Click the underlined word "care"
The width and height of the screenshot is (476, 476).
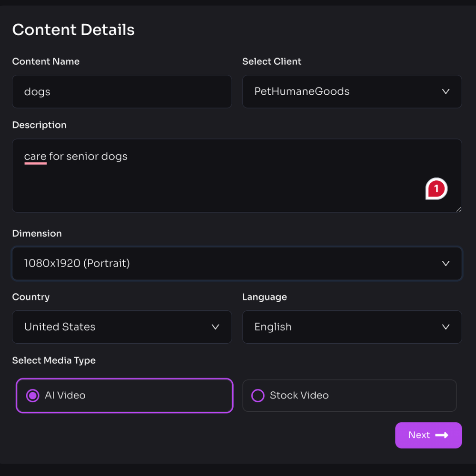[35, 157]
